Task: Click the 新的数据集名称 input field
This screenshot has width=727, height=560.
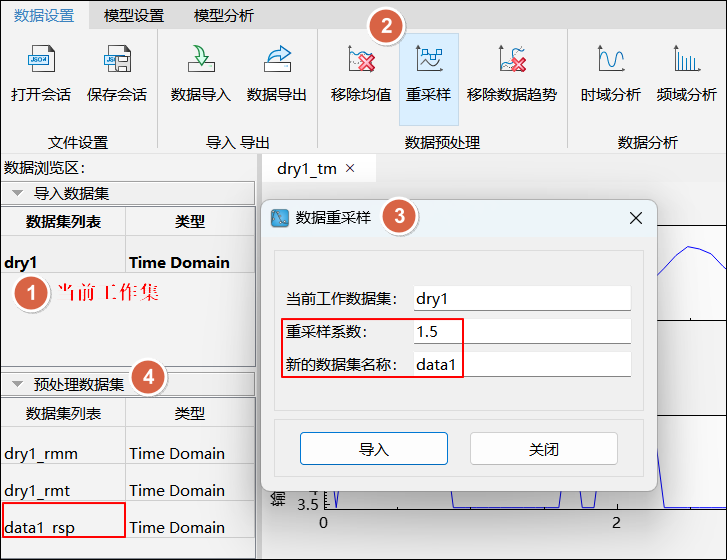Action: click(521, 365)
